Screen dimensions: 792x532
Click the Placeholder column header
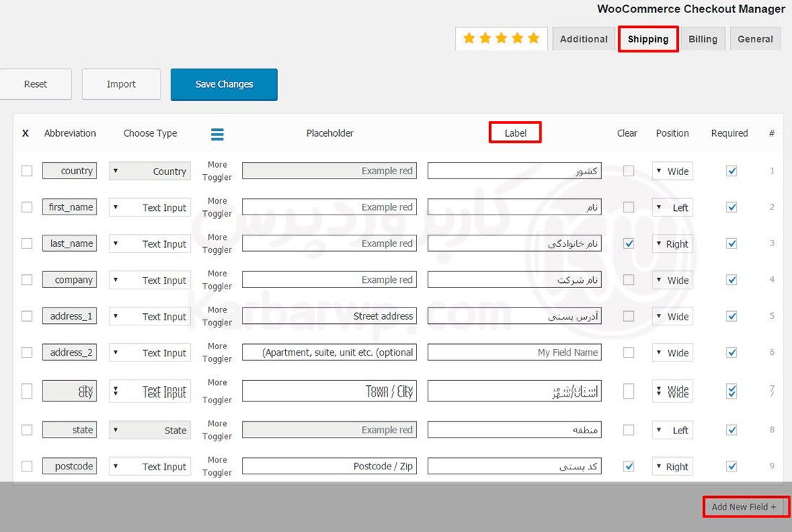point(330,133)
